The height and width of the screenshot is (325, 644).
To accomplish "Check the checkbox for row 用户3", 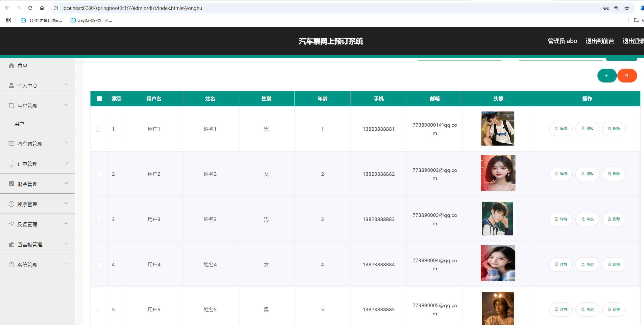I will pos(99,219).
